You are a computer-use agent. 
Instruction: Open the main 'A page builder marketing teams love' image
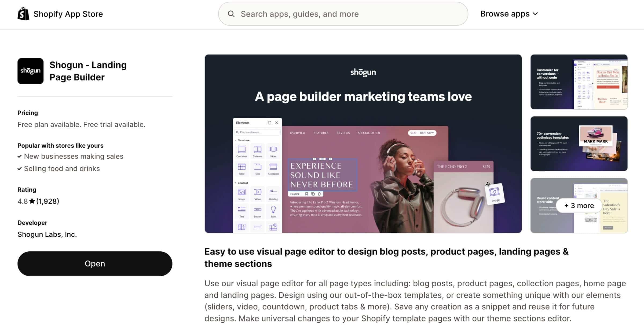[x=363, y=144]
